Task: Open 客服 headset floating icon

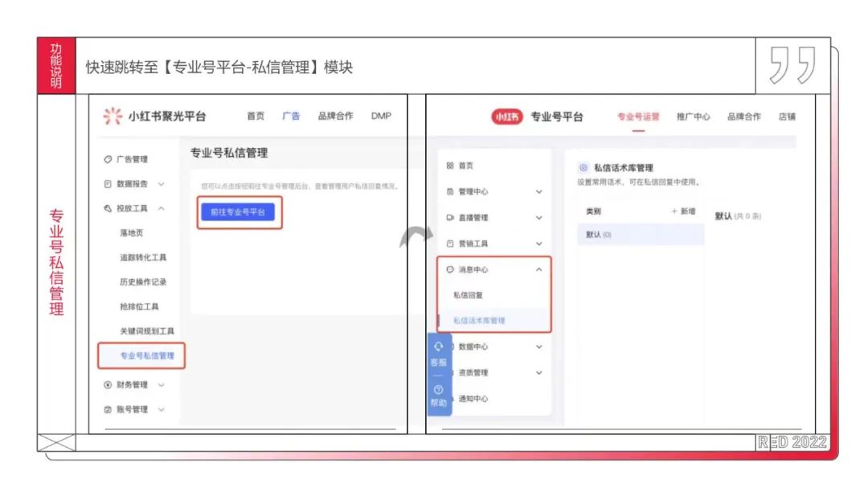Action: tap(439, 347)
